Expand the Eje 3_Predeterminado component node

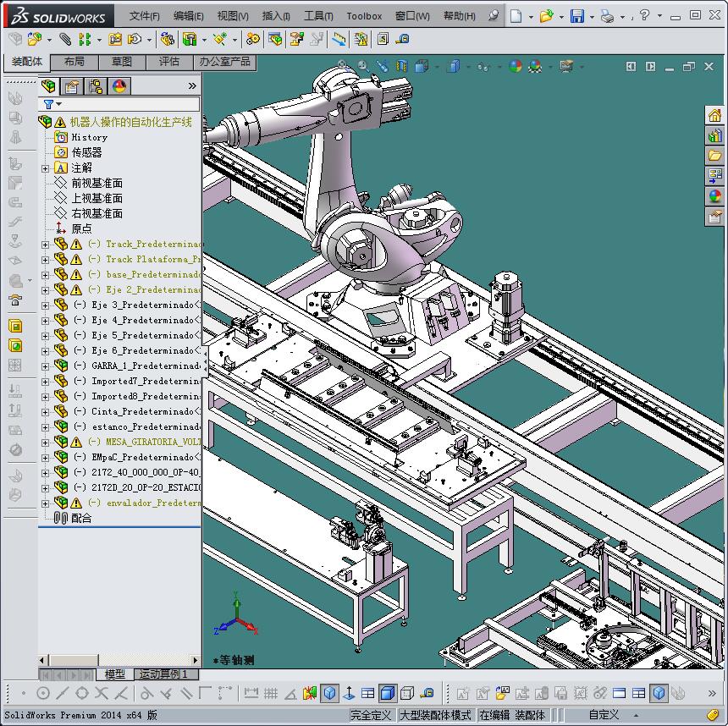tap(45, 305)
